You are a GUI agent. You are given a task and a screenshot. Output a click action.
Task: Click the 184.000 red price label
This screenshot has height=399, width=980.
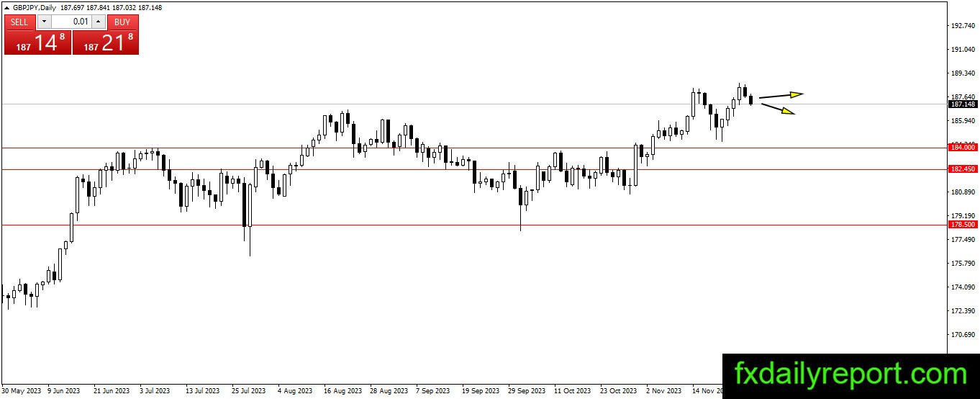point(963,147)
